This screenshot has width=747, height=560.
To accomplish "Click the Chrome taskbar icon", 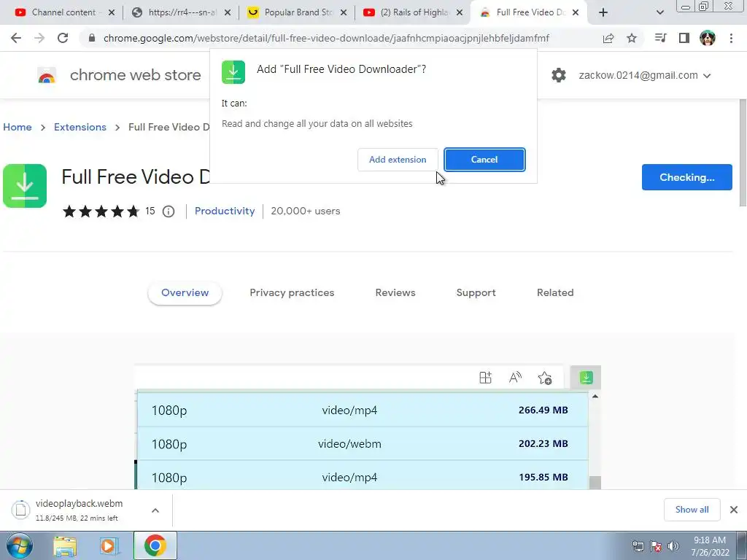I will (x=155, y=545).
